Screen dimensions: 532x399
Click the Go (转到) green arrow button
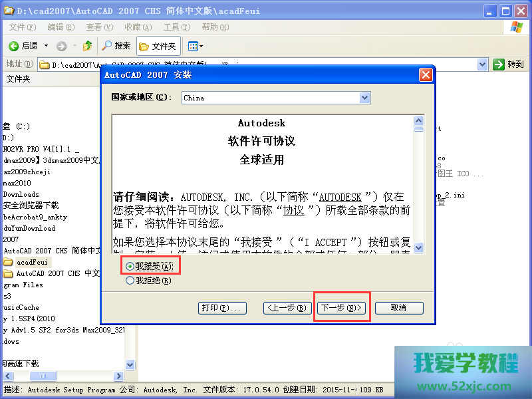point(509,65)
